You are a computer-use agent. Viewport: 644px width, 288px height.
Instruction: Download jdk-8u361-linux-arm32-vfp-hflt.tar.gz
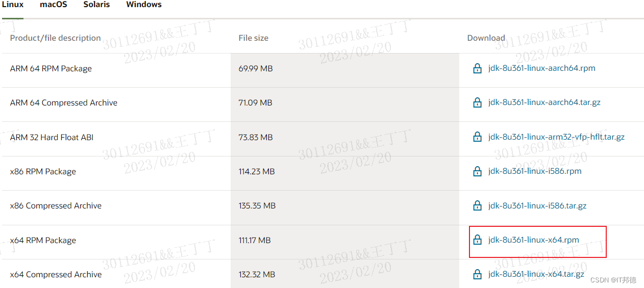point(556,137)
